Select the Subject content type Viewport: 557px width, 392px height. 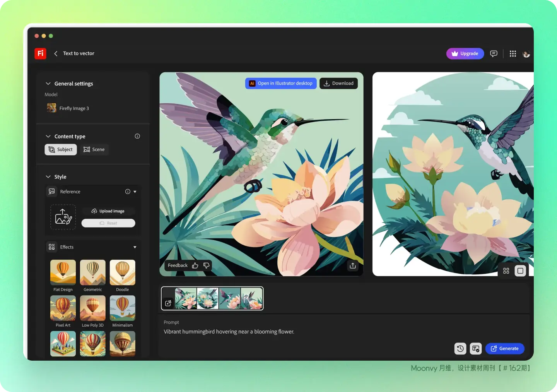61,150
